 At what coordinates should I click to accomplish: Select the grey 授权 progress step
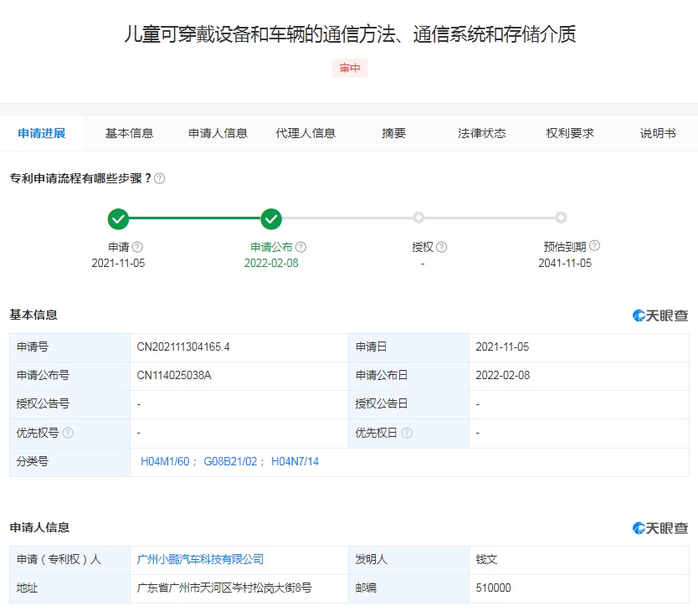[418, 218]
